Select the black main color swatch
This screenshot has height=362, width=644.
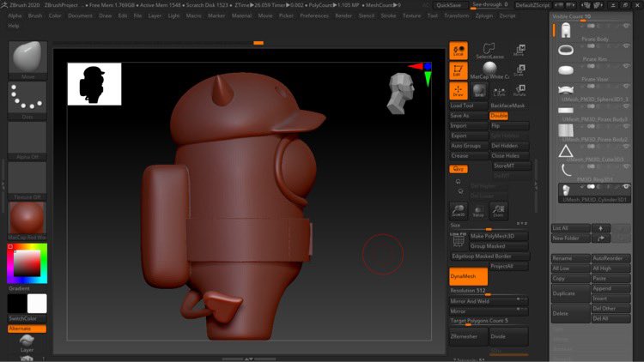pyautogui.click(x=18, y=304)
